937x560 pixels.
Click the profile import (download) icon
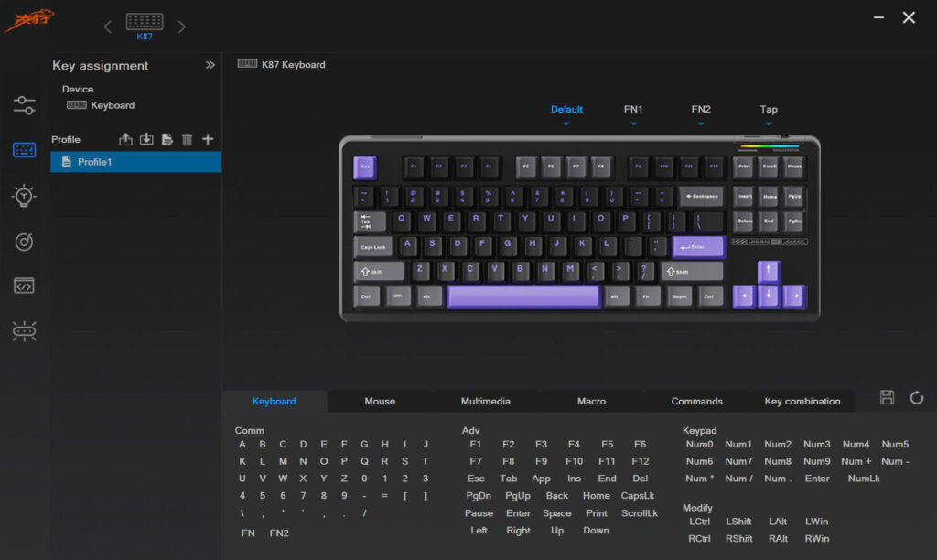[146, 139]
